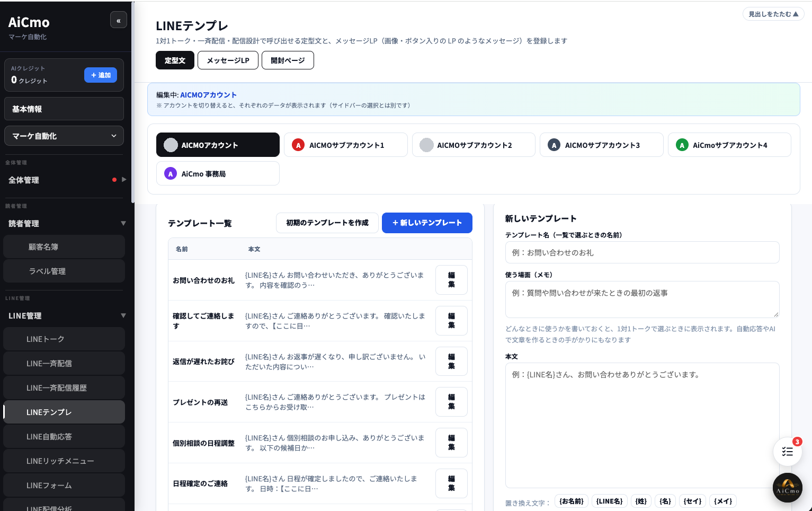Open the AiCmo round chat launcher icon
This screenshot has height=511, width=812.
(788, 488)
